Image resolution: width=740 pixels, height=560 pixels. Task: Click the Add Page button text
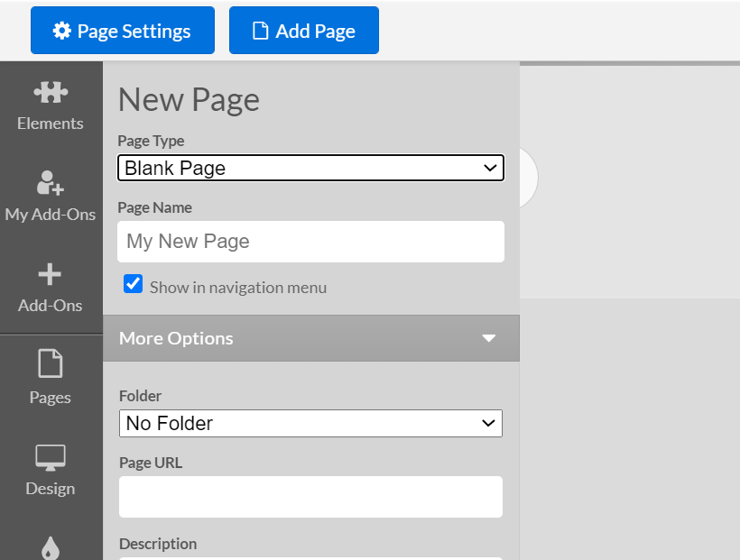[x=315, y=31]
